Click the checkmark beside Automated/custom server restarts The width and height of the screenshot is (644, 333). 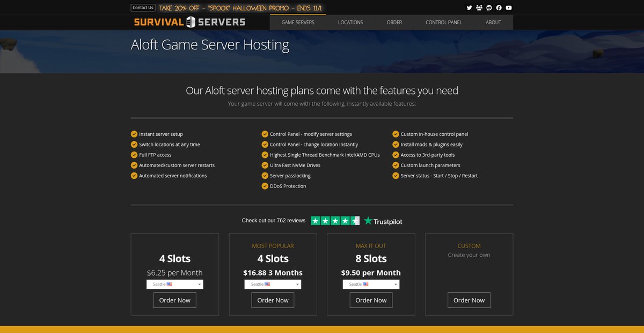click(134, 165)
